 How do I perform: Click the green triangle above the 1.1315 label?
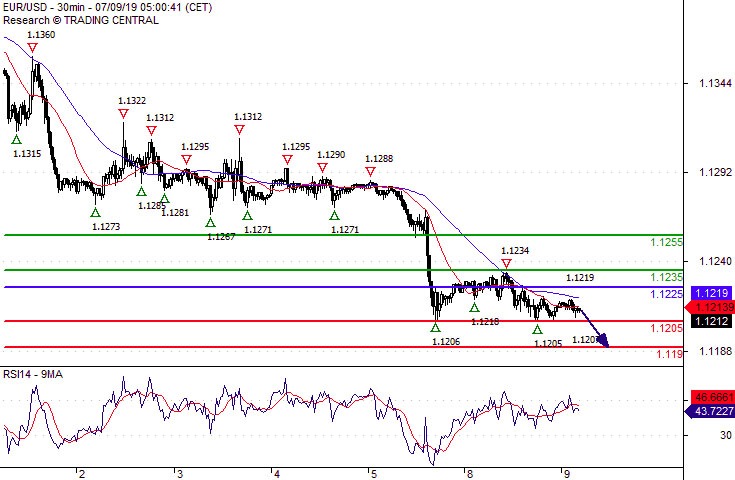pyautogui.click(x=16, y=139)
